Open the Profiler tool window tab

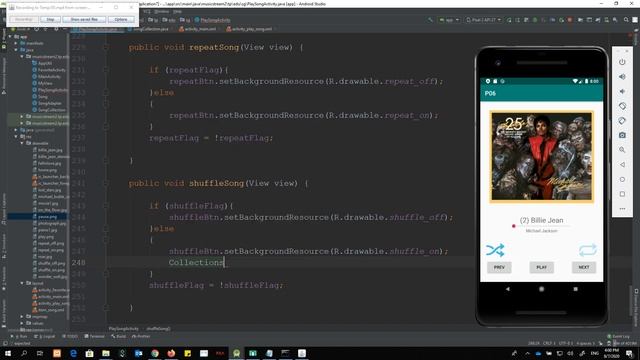pos(141,336)
